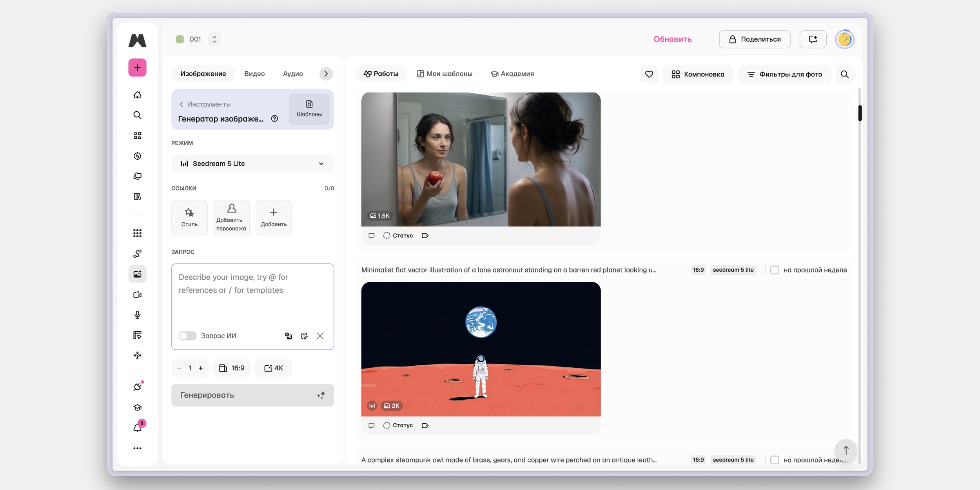Check the box for astronaut prompt row
980x490 pixels.
click(775, 270)
